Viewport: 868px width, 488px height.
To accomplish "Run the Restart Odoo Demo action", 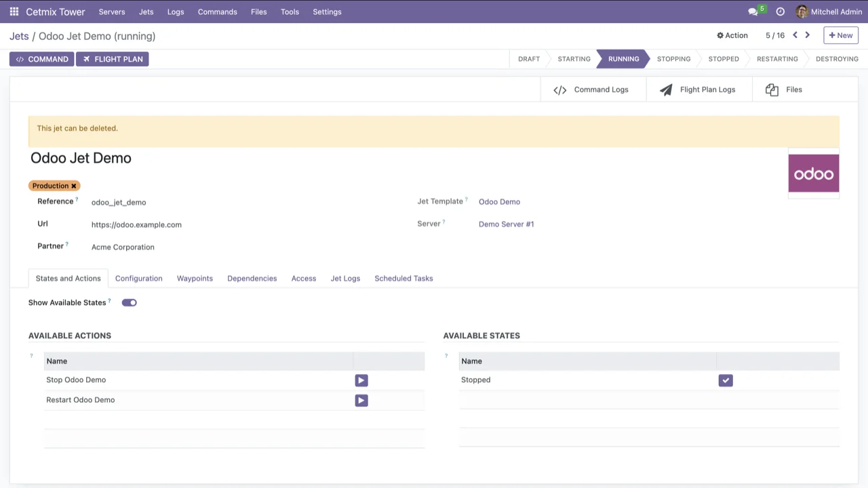I will (x=361, y=401).
